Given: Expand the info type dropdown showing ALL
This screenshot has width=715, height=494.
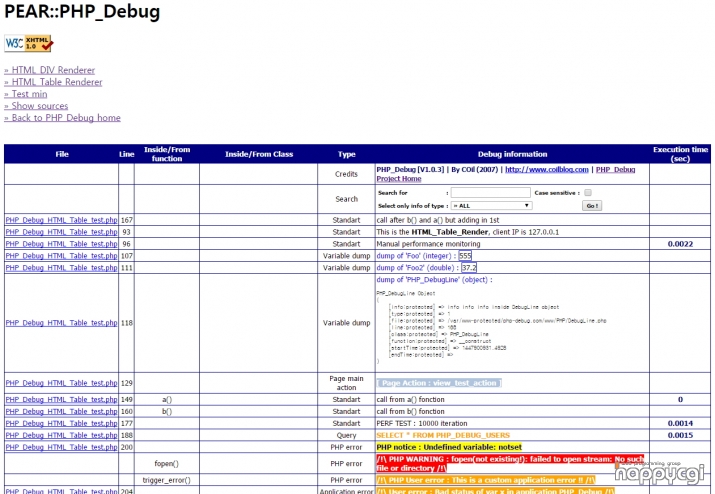Looking at the screenshot, I should 491,206.
